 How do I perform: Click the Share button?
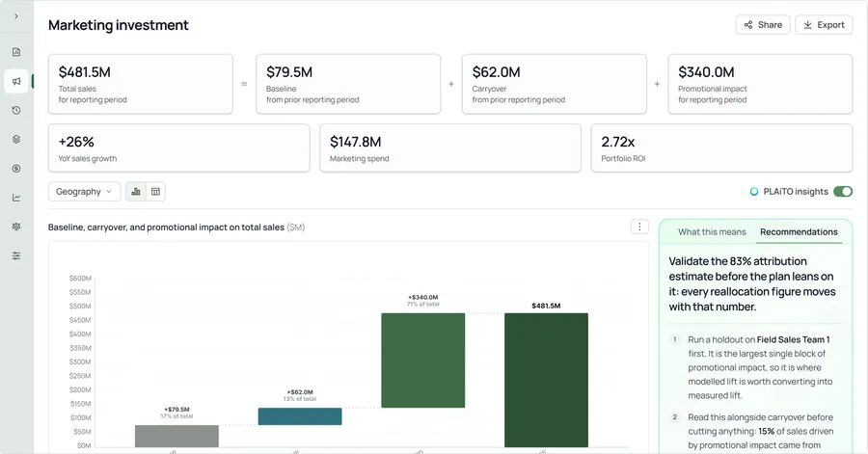click(x=762, y=25)
